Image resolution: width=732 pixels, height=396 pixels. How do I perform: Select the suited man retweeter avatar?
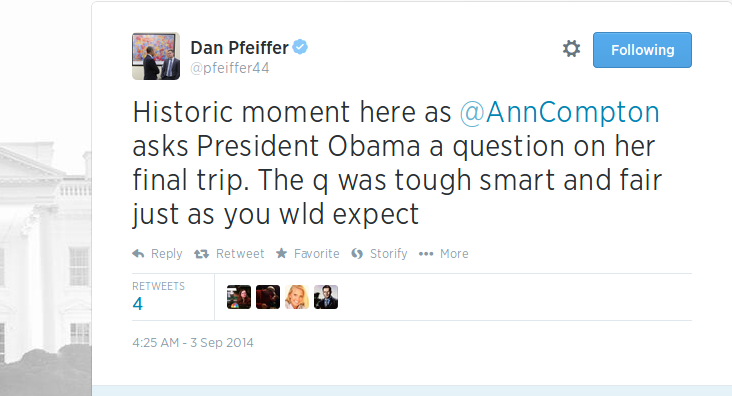tap(326, 297)
